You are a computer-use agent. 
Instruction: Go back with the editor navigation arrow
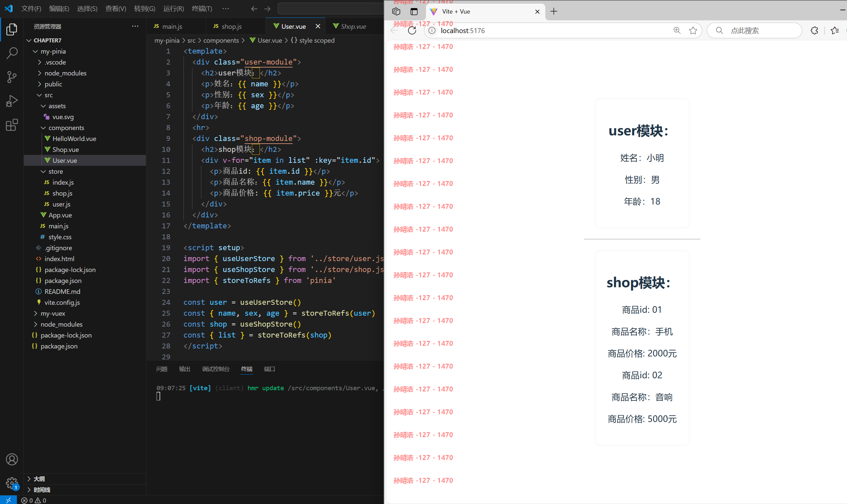click(x=254, y=9)
